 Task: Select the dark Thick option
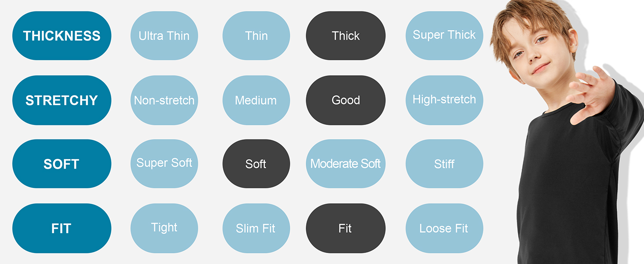tap(345, 36)
